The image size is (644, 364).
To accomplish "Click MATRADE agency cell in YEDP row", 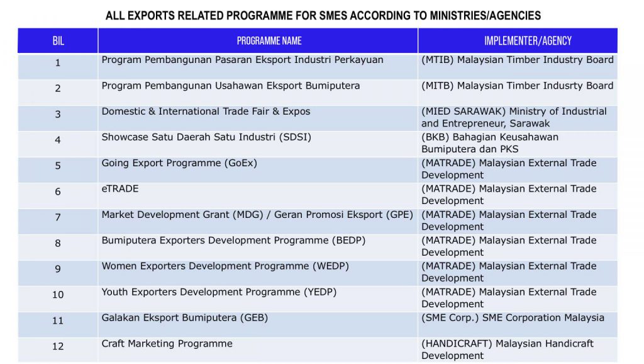I will (x=518, y=299).
